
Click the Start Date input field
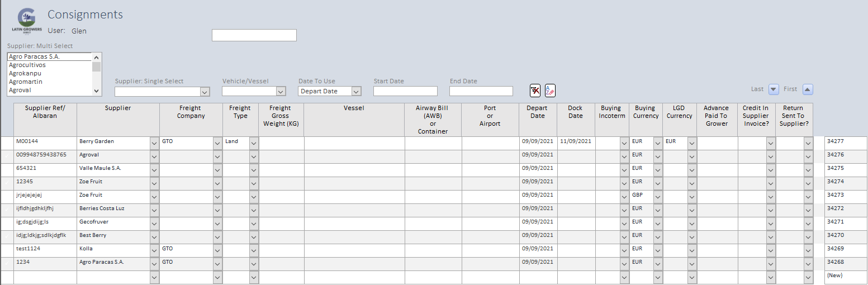pyautogui.click(x=405, y=91)
